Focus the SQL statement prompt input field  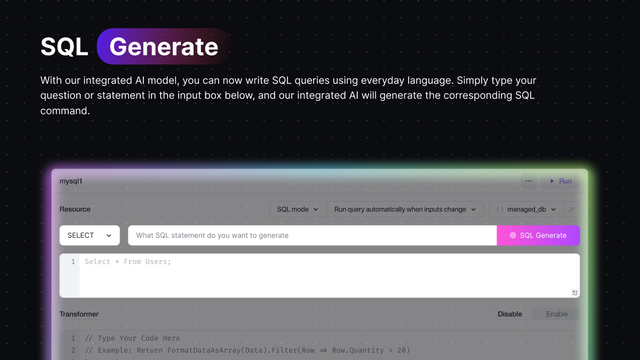tap(312, 235)
